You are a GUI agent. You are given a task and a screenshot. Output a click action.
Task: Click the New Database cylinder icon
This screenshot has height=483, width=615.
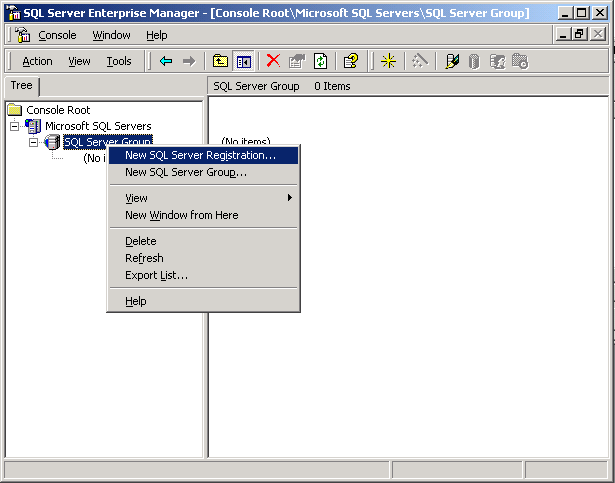click(474, 61)
